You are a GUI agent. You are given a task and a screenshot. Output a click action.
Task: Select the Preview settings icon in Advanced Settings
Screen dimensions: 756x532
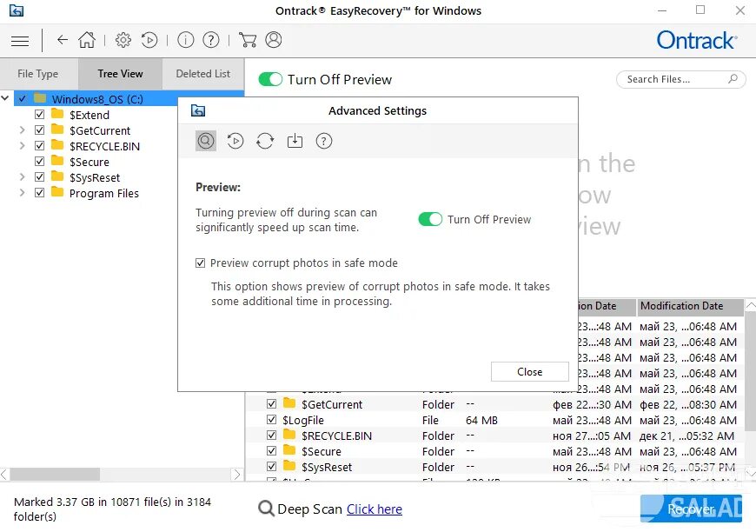(205, 141)
